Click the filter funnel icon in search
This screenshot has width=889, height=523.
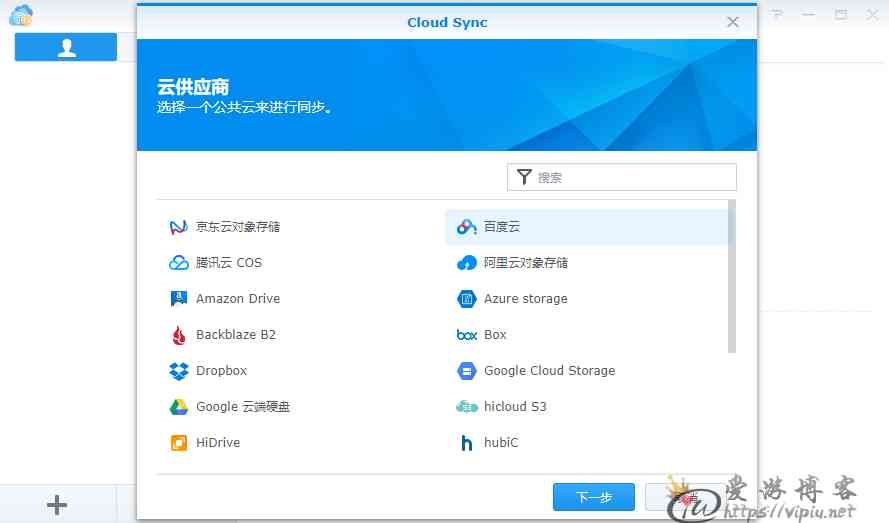[524, 178]
